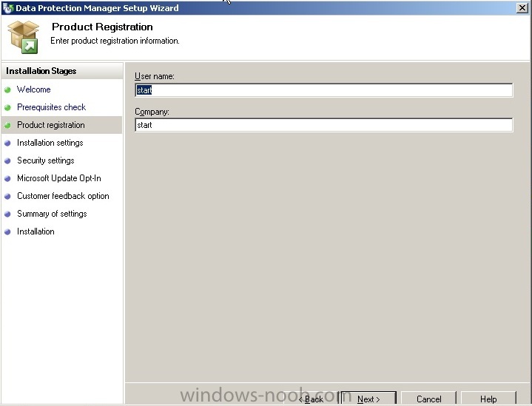Select the Welcome stage
Viewport: 532px width, 406px height.
[x=34, y=89]
